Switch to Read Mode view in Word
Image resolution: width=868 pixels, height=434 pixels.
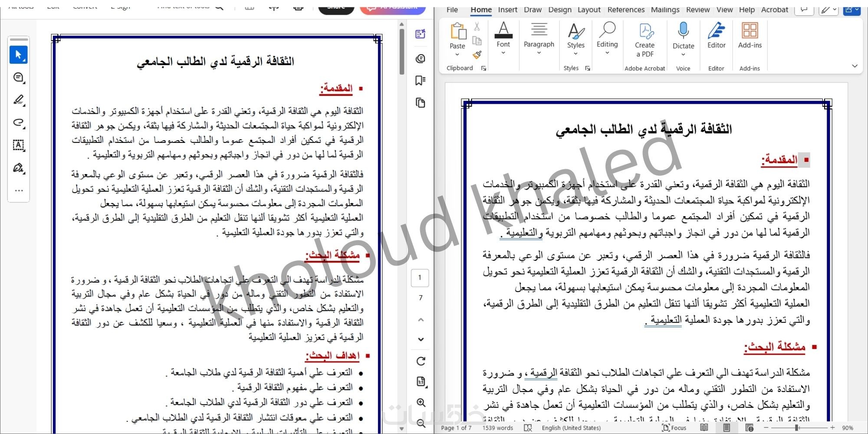point(704,428)
